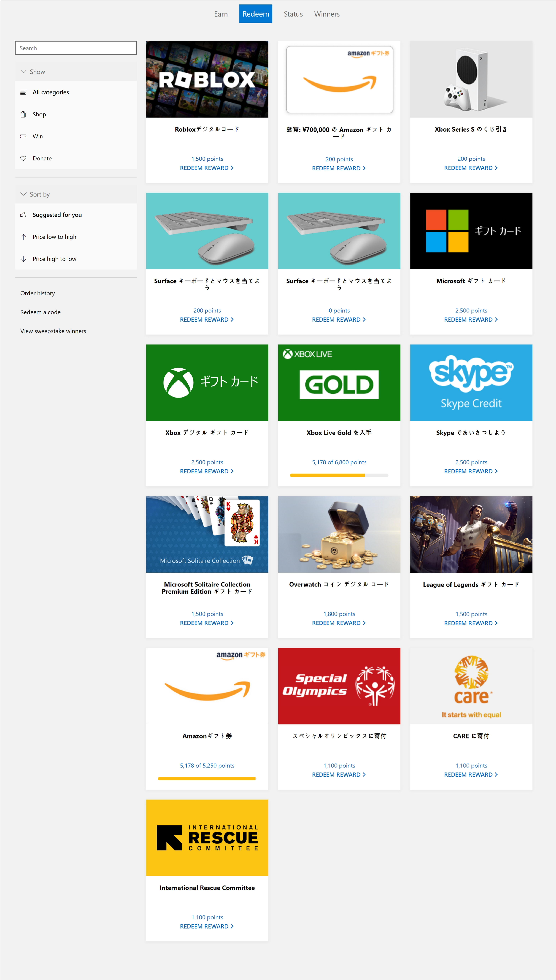This screenshot has height=980, width=556.
Task: Click the Suggested for you thumbs-up icon
Action: 23,215
